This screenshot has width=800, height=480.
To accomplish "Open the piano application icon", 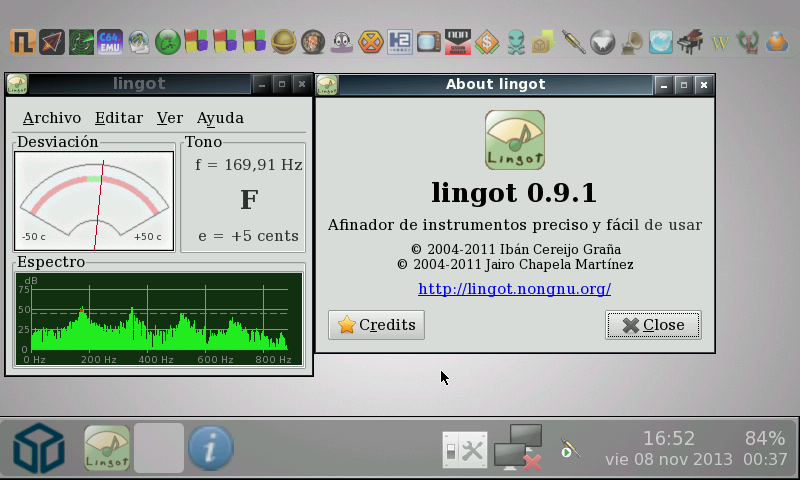I will coord(691,42).
